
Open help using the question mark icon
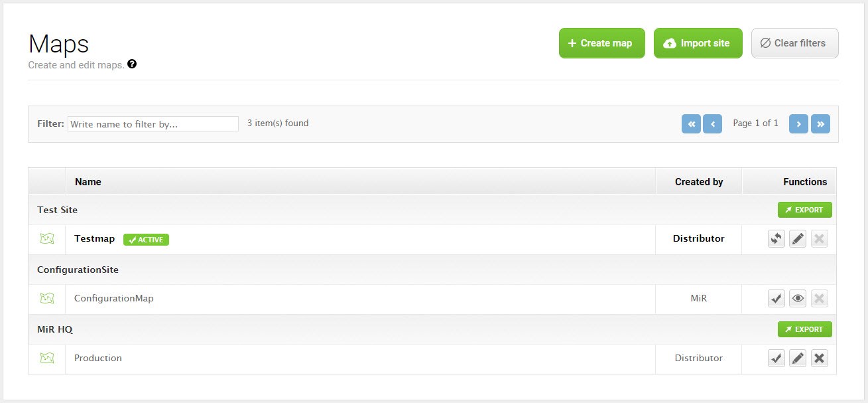pos(131,64)
